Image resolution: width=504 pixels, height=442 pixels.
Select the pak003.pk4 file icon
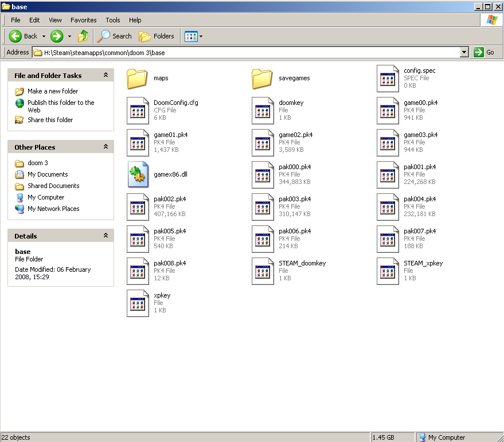[263, 207]
